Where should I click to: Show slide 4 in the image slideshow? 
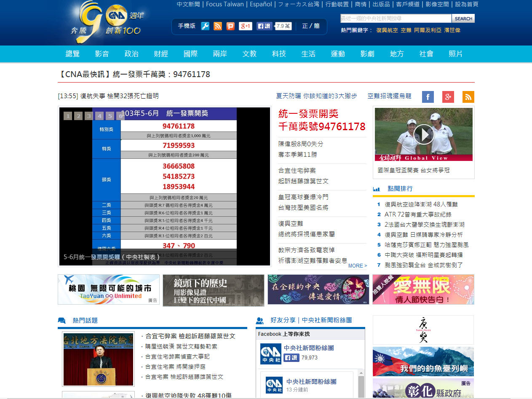99,116
